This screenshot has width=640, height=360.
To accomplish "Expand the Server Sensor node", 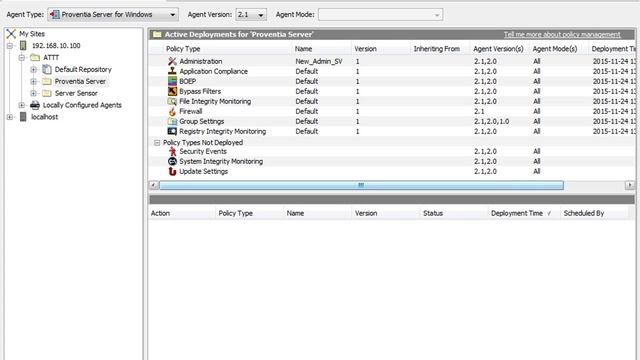I will click(33, 93).
